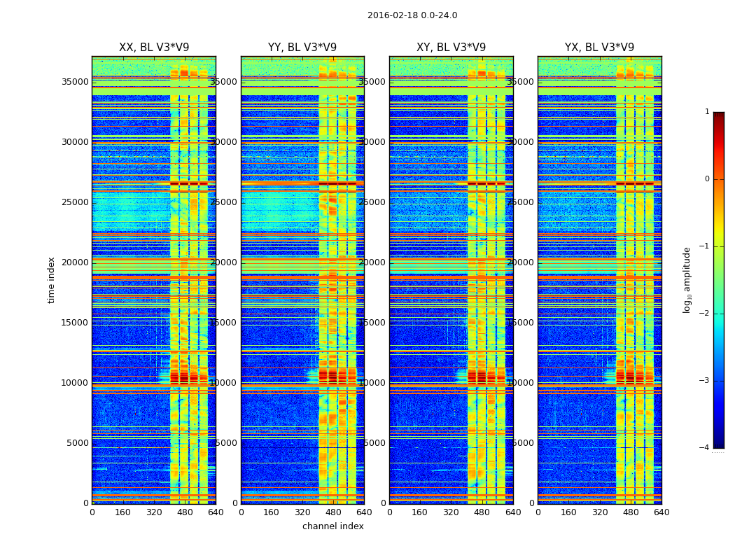Click the 35000 tick on XX time axis

(x=75, y=82)
